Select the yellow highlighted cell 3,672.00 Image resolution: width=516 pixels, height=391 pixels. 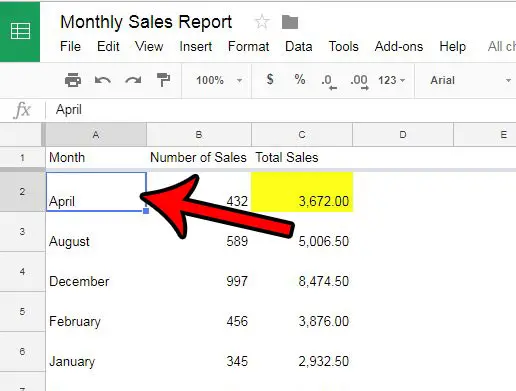[x=302, y=192]
